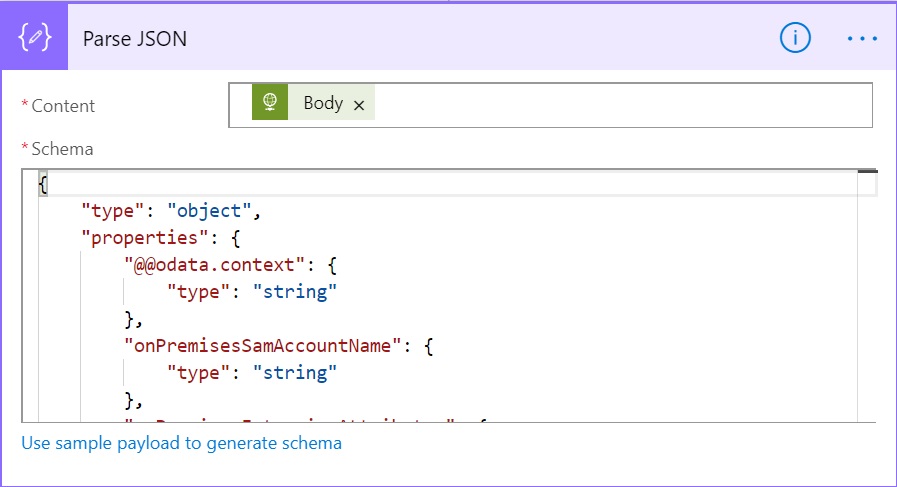Open the ellipsis menu of Parse JSON

pos(862,38)
